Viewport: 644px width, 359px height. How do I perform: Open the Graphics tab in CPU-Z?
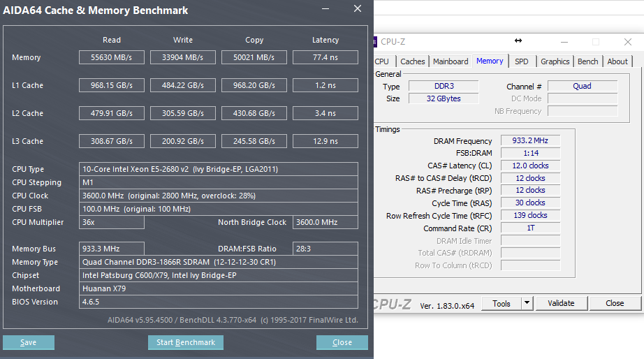pos(555,61)
